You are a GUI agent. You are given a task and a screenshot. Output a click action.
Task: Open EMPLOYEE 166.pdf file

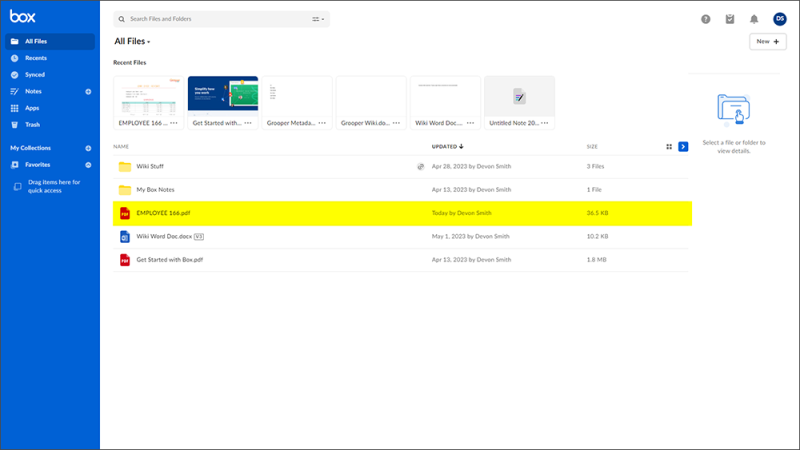(163, 213)
